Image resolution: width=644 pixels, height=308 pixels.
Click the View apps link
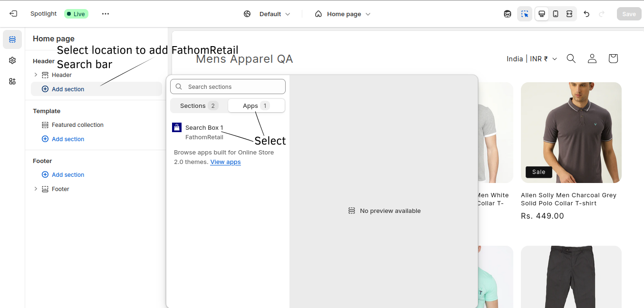225,162
